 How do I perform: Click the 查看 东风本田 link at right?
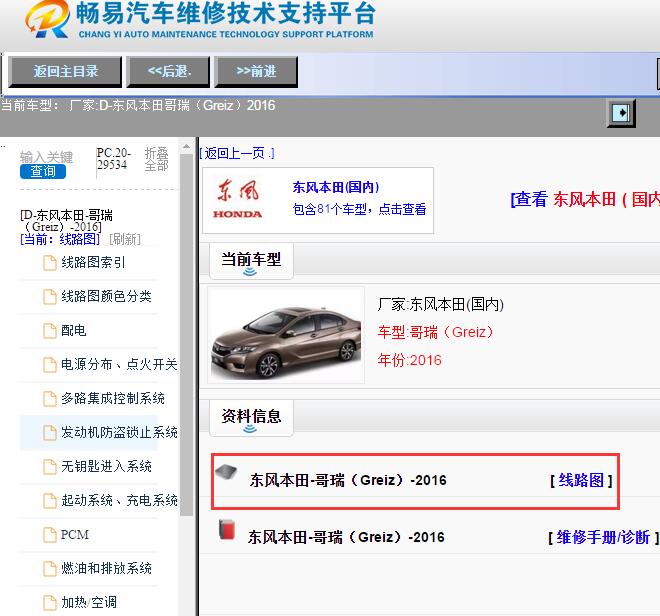pyautogui.click(x=585, y=199)
